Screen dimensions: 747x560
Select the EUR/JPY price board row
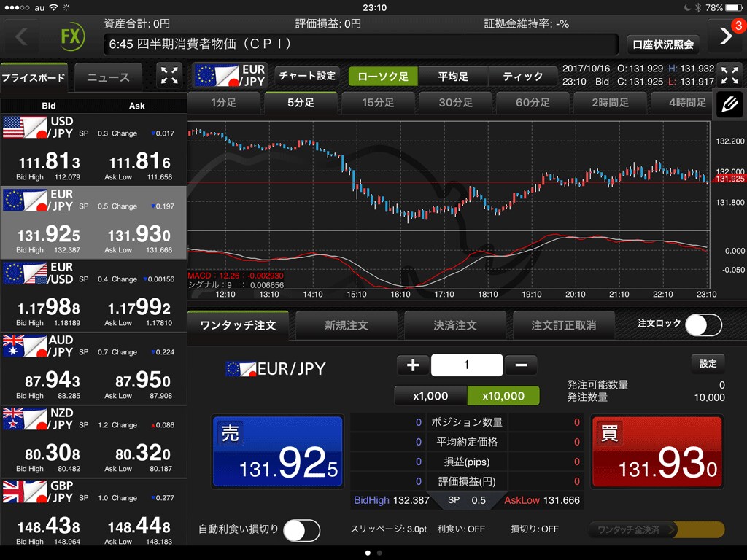(x=93, y=222)
